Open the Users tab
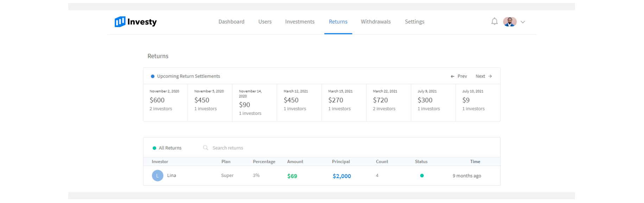The height and width of the screenshot is (203, 644). 265,22
